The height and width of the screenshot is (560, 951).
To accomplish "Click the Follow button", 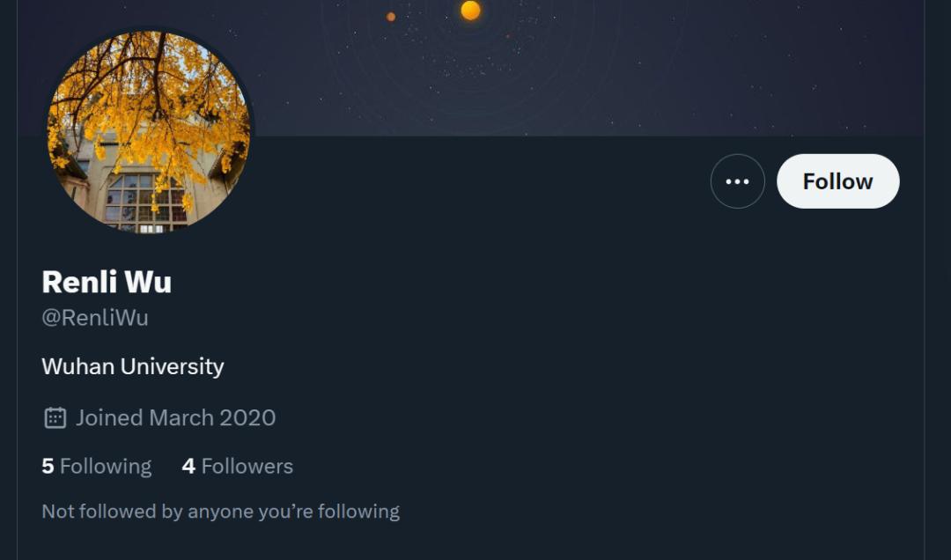I will (x=837, y=181).
